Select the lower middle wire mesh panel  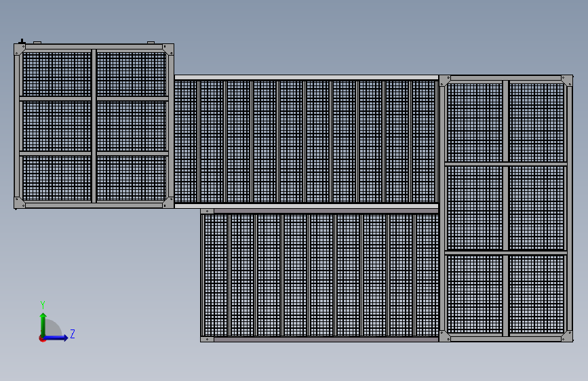pos(319,275)
